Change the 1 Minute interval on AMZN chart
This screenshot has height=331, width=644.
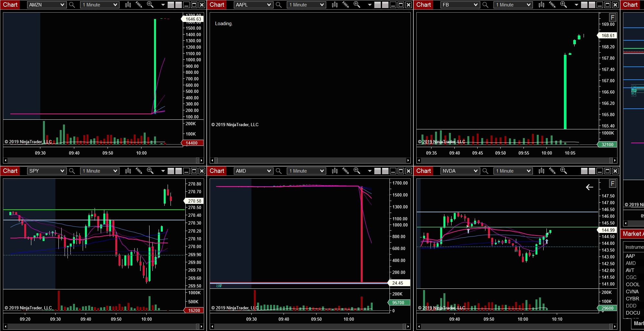point(100,5)
